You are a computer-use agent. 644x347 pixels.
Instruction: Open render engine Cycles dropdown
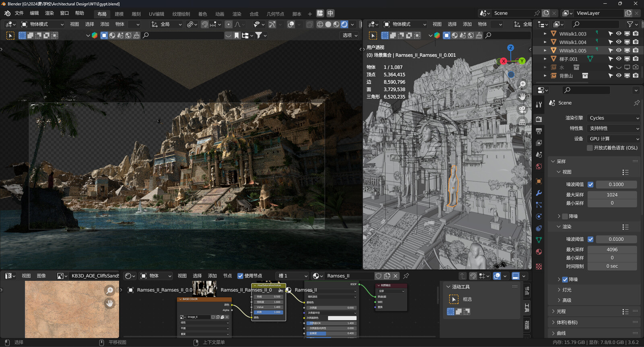pyautogui.click(x=614, y=118)
